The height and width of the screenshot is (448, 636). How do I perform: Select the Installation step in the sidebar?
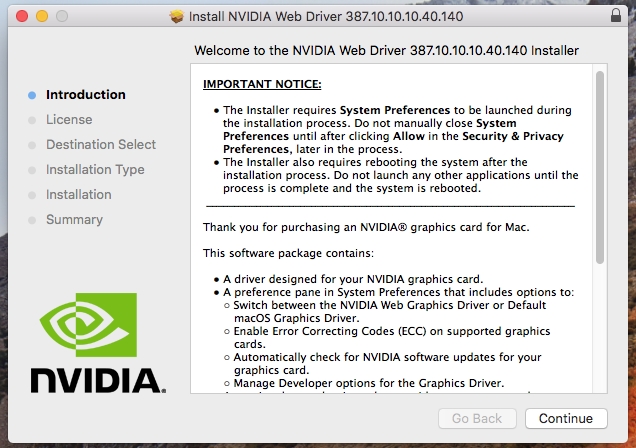point(79,195)
